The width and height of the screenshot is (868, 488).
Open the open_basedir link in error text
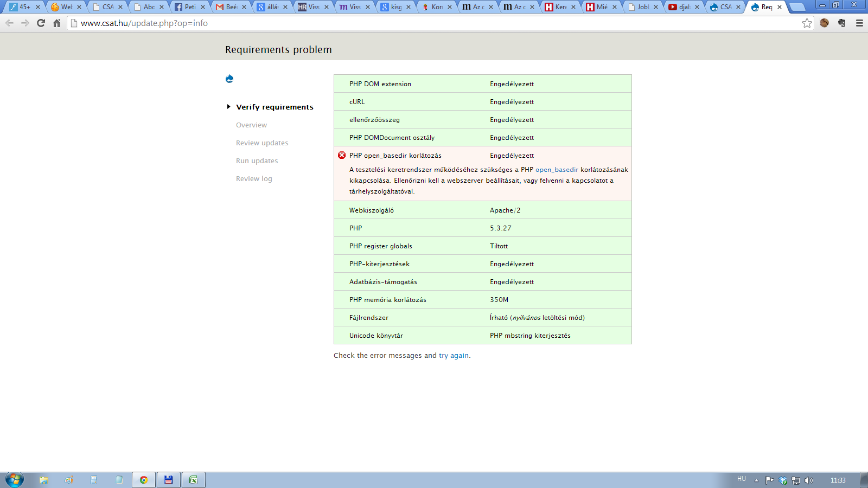[x=557, y=170]
